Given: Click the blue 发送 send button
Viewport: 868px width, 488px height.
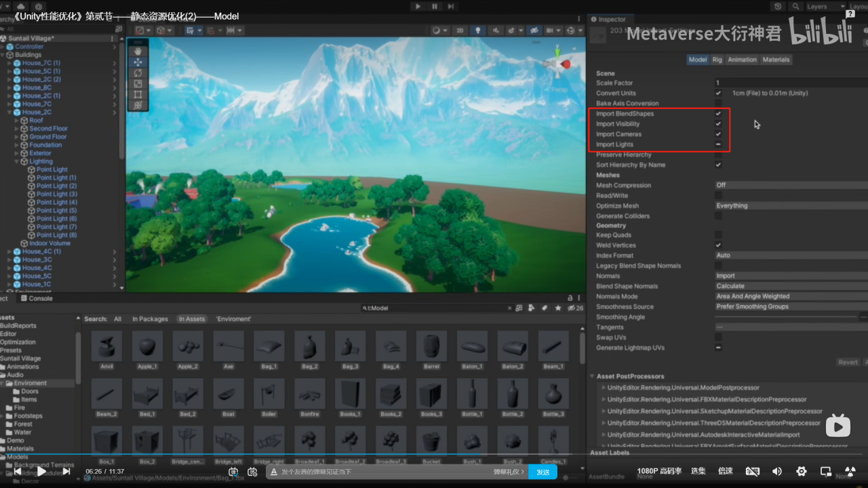Looking at the screenshot, I should tap(542, 472).
